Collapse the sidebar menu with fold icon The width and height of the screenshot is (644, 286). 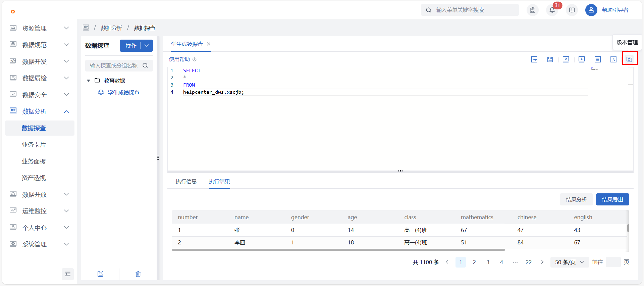pos(68,274)
